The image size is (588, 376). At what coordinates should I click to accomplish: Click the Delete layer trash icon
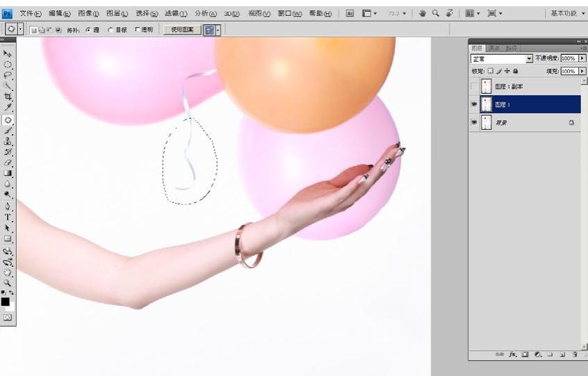pos(575,354)
